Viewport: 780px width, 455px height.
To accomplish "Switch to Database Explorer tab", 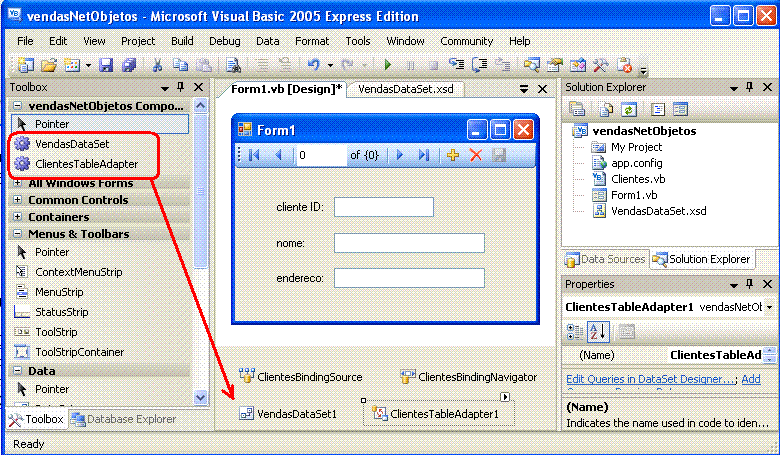I will (x=123, y=419).
